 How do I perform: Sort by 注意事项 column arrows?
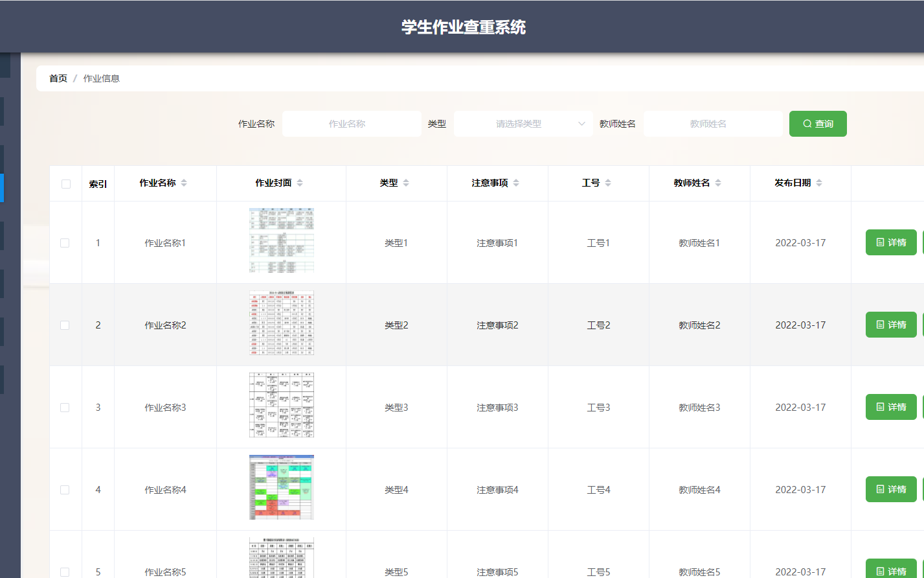pyautogui.click(x=516, y=183)
